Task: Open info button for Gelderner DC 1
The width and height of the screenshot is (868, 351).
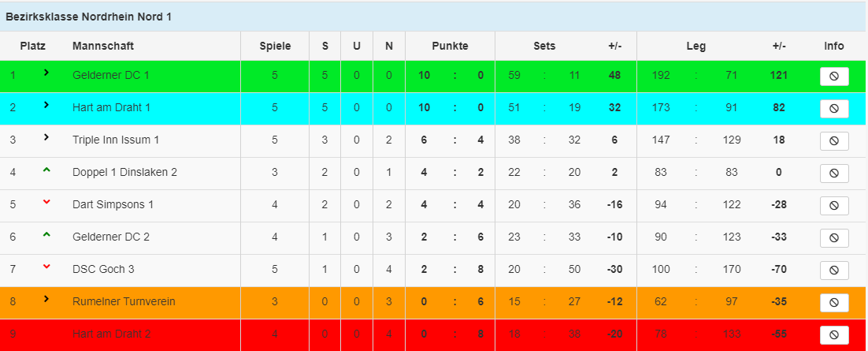Action: pyautogui.click(x=833, y=76)
